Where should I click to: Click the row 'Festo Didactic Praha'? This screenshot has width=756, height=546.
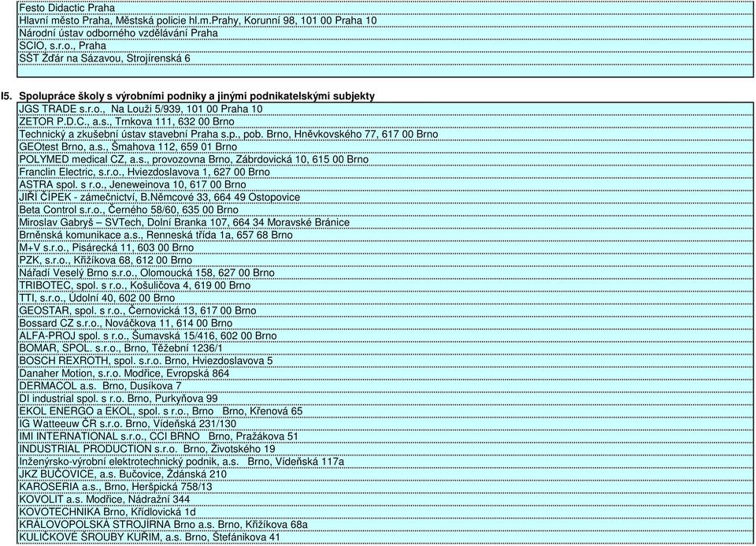coord(385,8)
